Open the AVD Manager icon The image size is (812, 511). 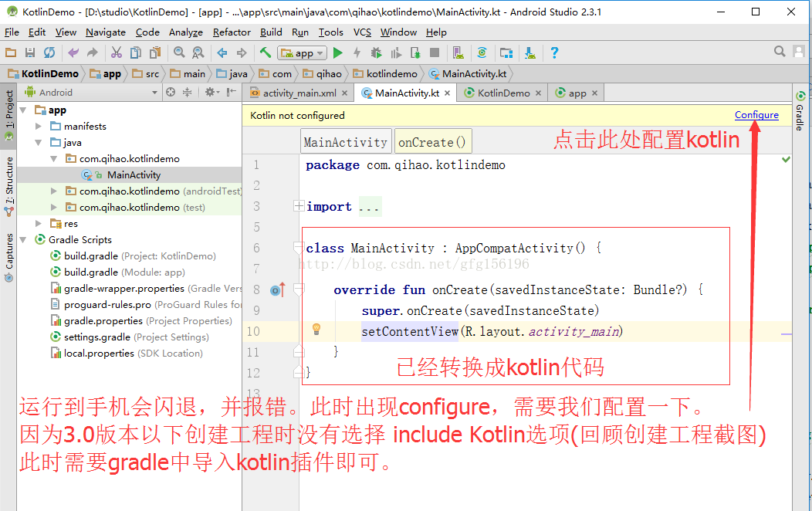[458, 52]
